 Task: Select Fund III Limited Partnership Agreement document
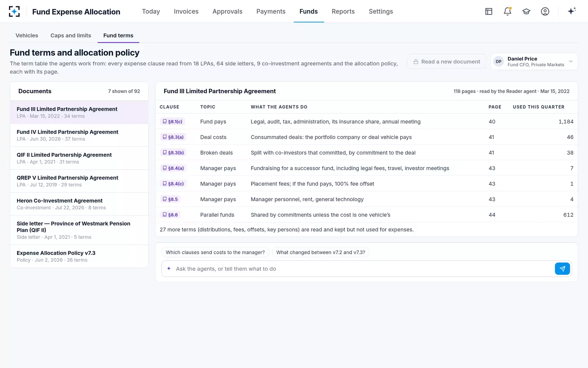(x=79, y=112)
